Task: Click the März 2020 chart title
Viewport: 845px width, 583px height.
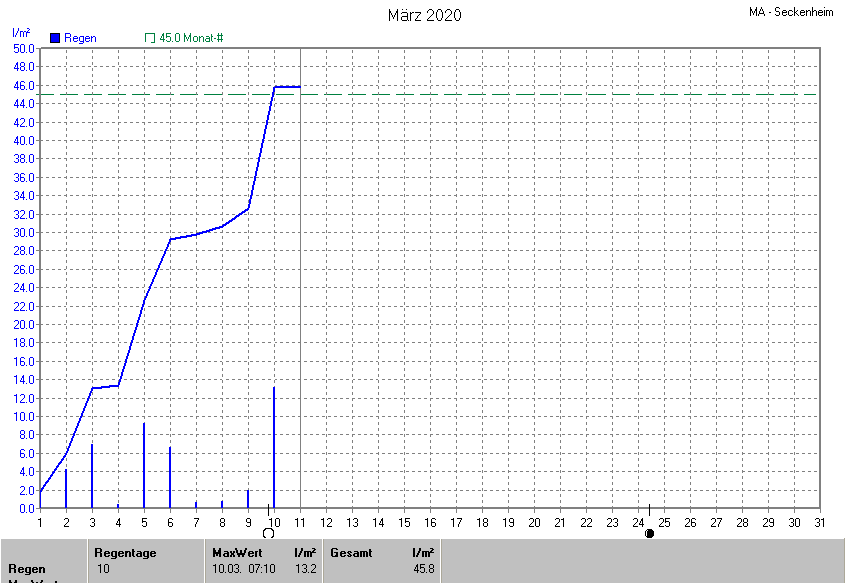Action: point(424,15)
